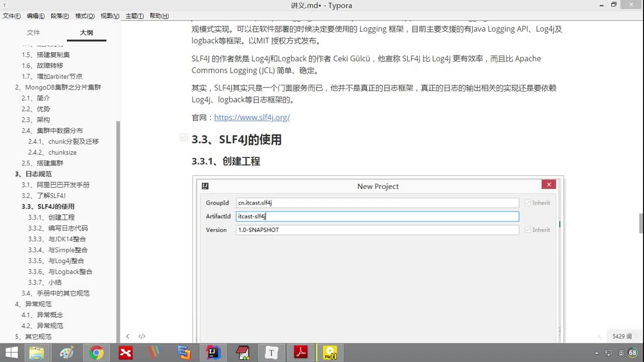
Task: Jump to outline item 2.4、集群中数据分布
Action: click(x=52, y=131)
